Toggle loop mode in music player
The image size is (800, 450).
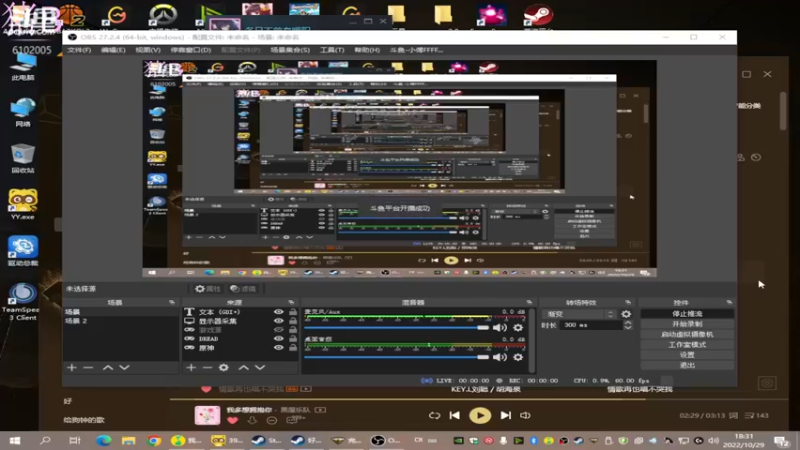[434, 415]
